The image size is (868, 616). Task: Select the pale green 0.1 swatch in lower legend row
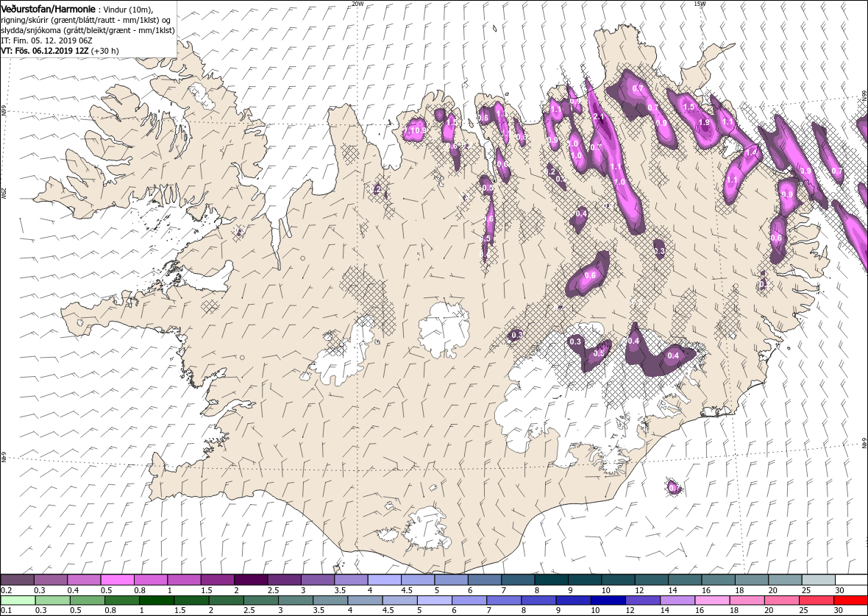point(17,601)
